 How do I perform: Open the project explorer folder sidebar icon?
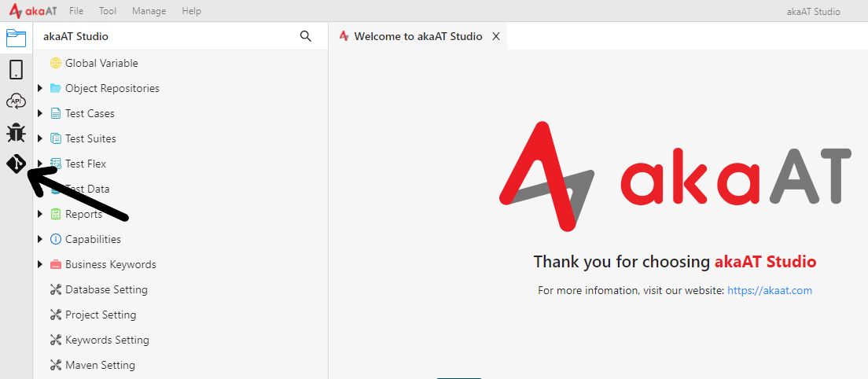16,39
